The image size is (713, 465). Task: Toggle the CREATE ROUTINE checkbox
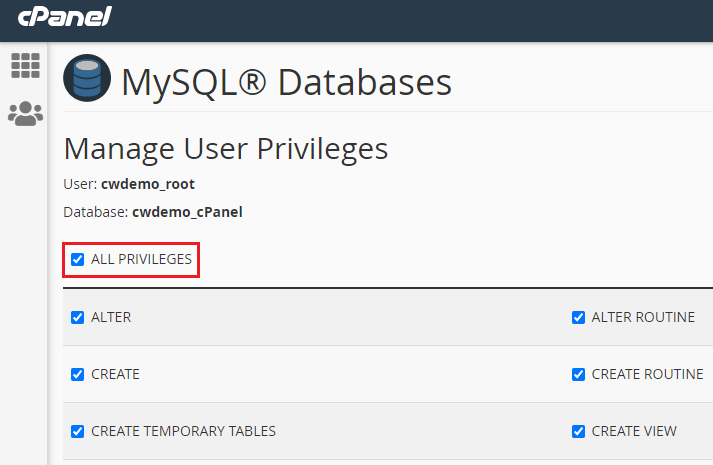[x=578, y=375]
